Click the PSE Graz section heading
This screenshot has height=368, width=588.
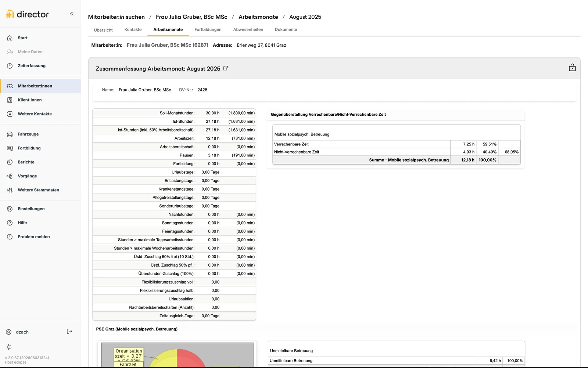click(137, 329)
